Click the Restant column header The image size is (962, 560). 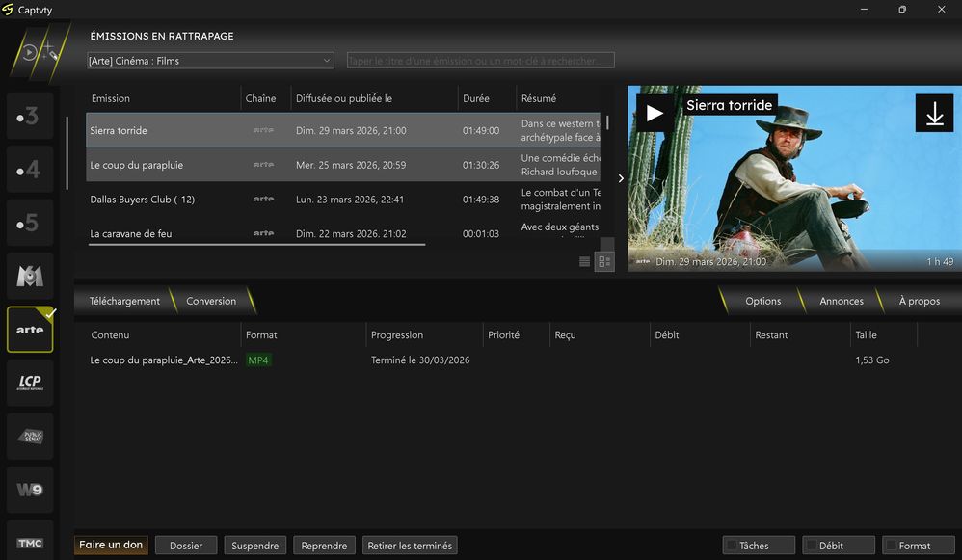(800, 334)
